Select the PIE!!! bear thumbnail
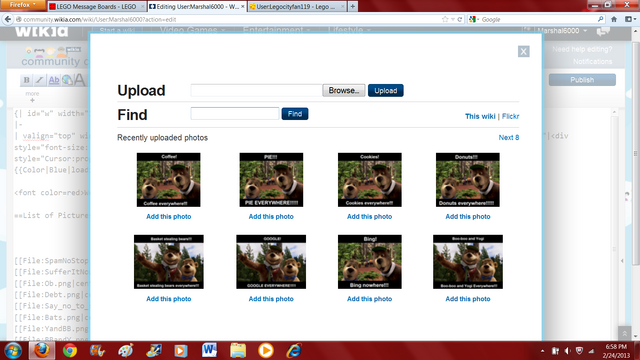Viewport: 640px width, 360px height. pyautogui.click(x=271, y=180)
